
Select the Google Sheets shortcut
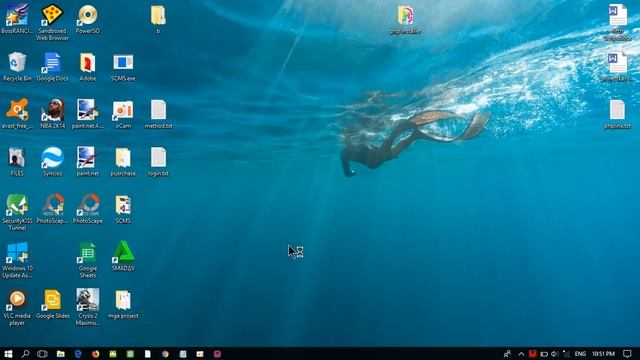pos(88,260)
